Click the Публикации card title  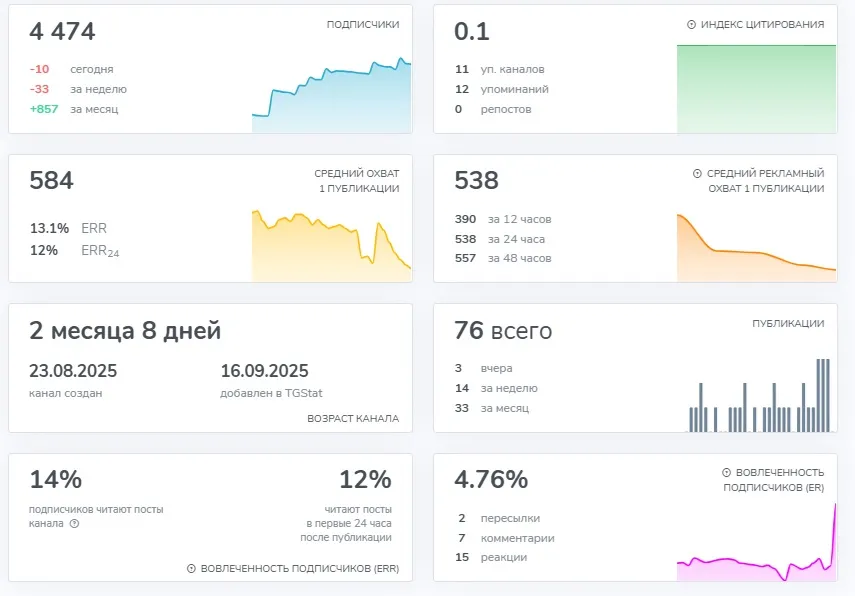coord(788,323)
